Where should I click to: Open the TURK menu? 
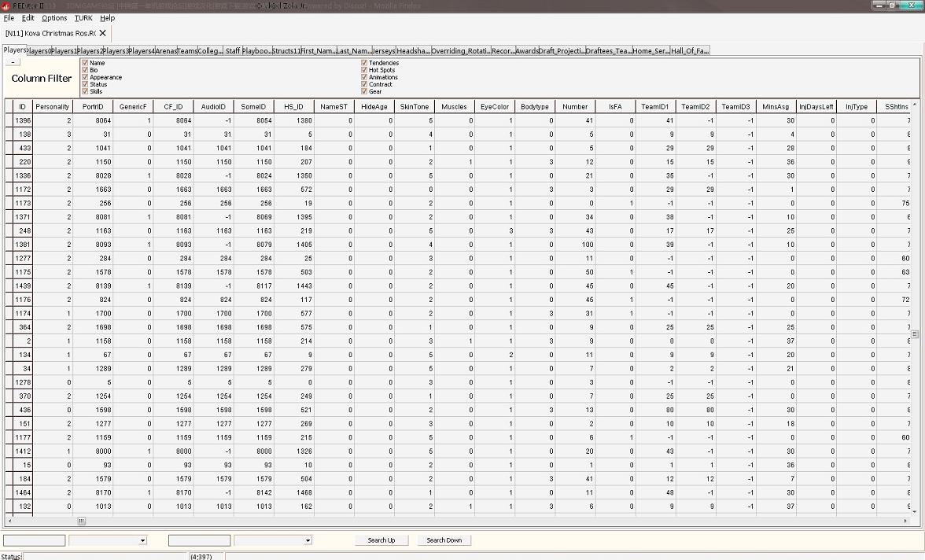click(83, 18)
